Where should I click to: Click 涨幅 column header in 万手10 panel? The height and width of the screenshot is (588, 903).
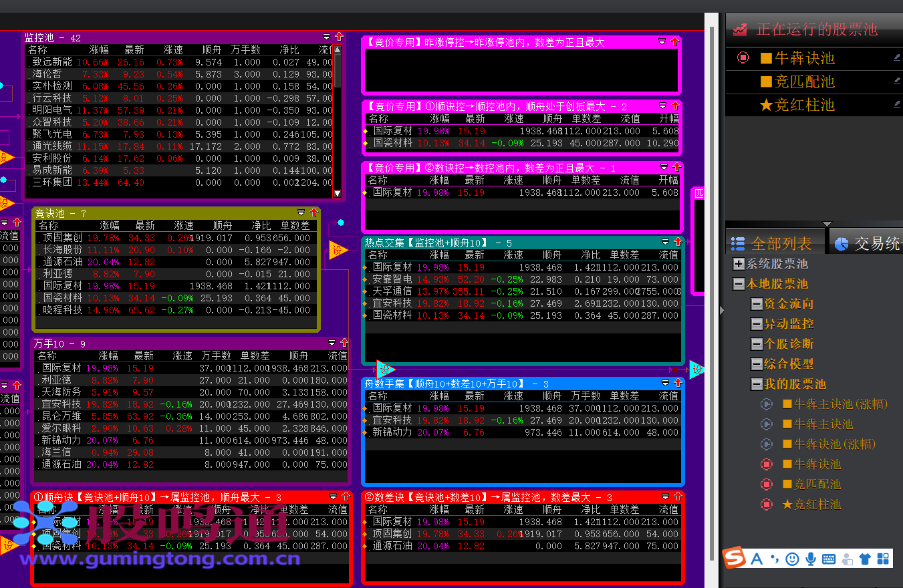point(108,356)
